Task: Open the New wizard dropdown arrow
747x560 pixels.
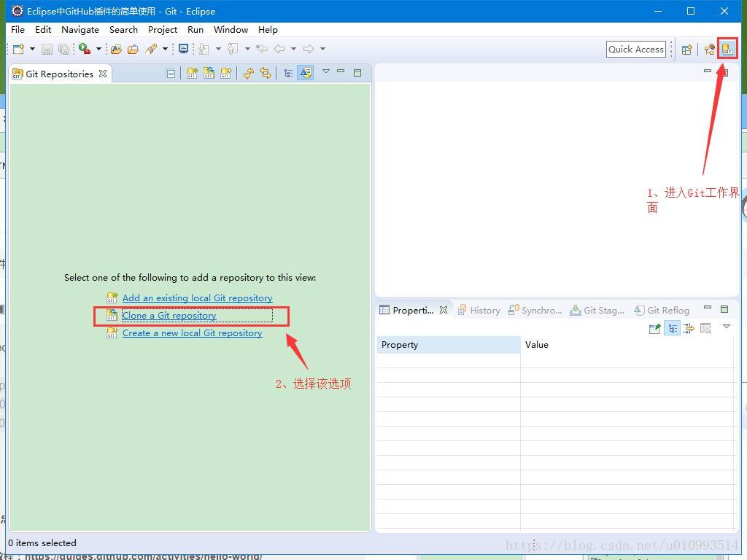Action: pyautogui.click(x=32, y=49)
